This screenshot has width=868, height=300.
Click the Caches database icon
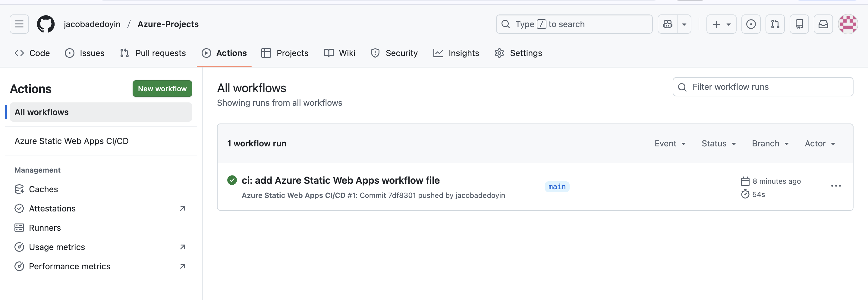pos(19,189)
